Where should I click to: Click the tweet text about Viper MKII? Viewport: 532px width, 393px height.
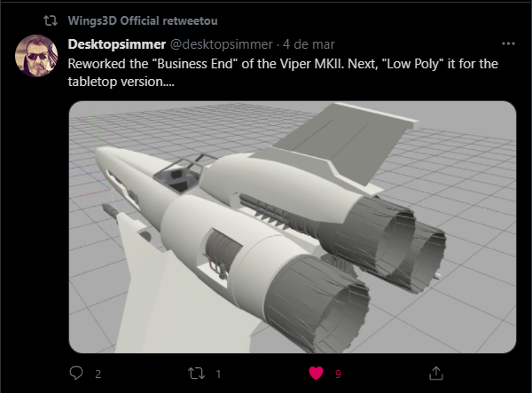point(283,73)
